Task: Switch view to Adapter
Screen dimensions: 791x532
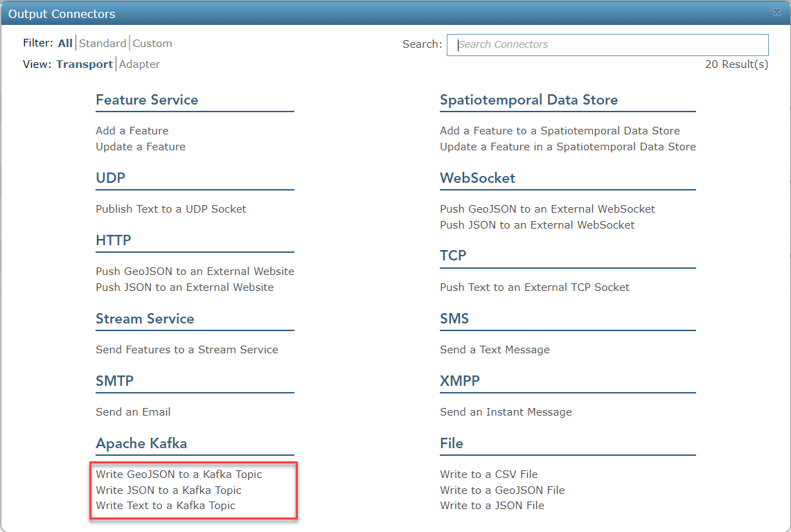Action: click(x=140, y=64)
